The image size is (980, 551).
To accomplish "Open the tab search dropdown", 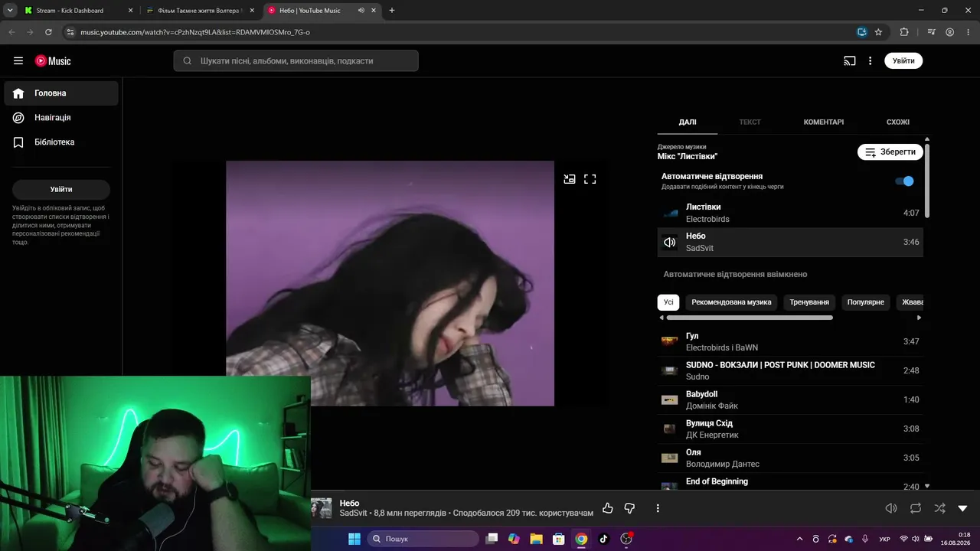I will click(10, 11).
